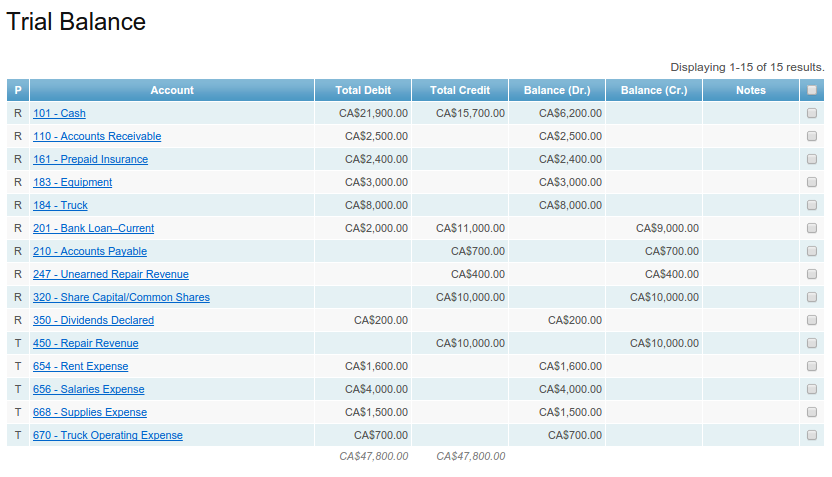The height and width of the screenshot is (477, 832).
Task: Open 670 - Truck Operating Expense link
Action: pyautogui.click(x=108, y=435)
